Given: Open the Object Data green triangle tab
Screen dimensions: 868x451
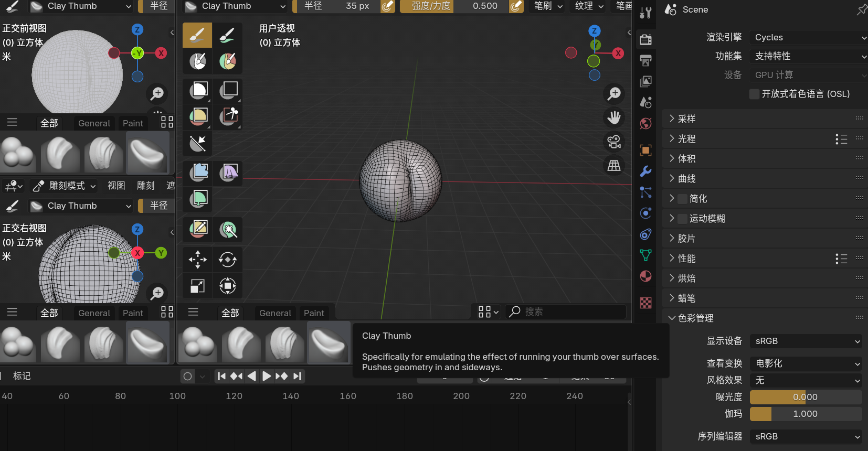Looking at the screenshot, I should pyautogui.click(x=645, y=255).
